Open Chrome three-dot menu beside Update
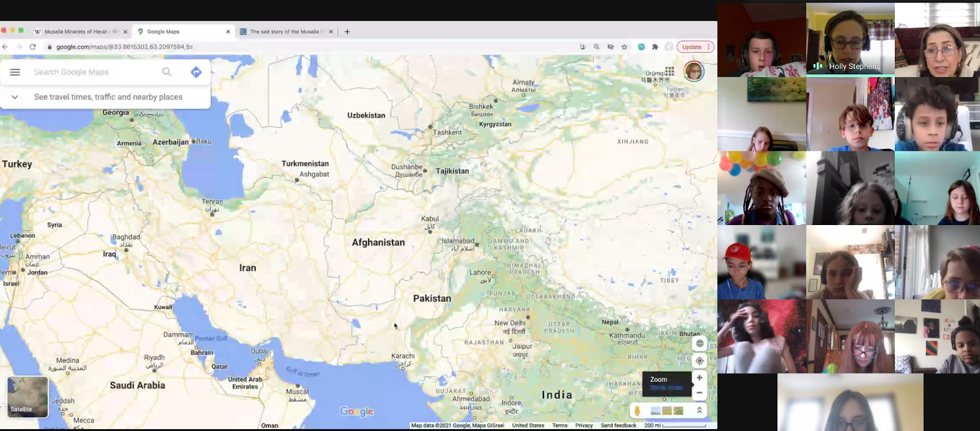Viewport: 980px width, 431px height. click(x=709, y=47)
